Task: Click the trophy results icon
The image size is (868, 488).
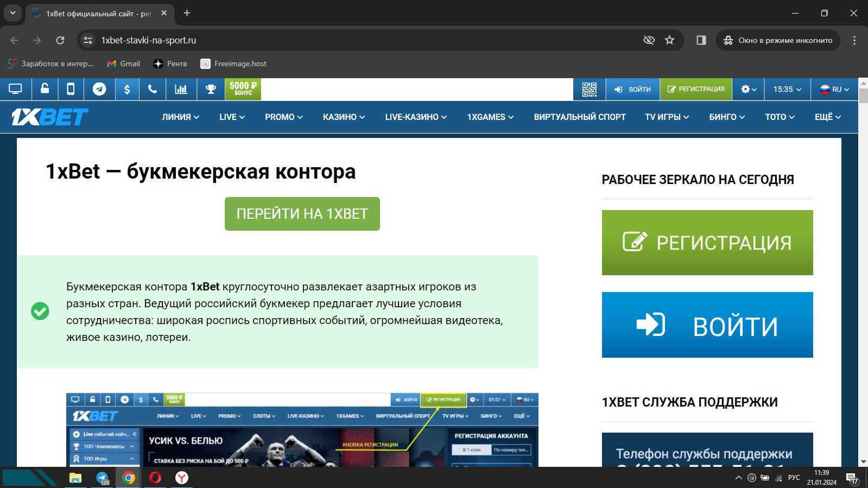Action: point(211,89)
